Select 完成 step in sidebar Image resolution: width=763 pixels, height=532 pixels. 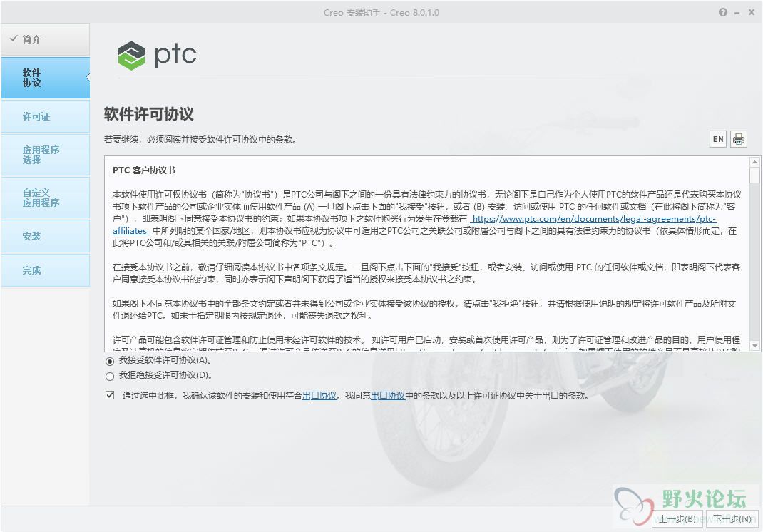coord(45,270)
